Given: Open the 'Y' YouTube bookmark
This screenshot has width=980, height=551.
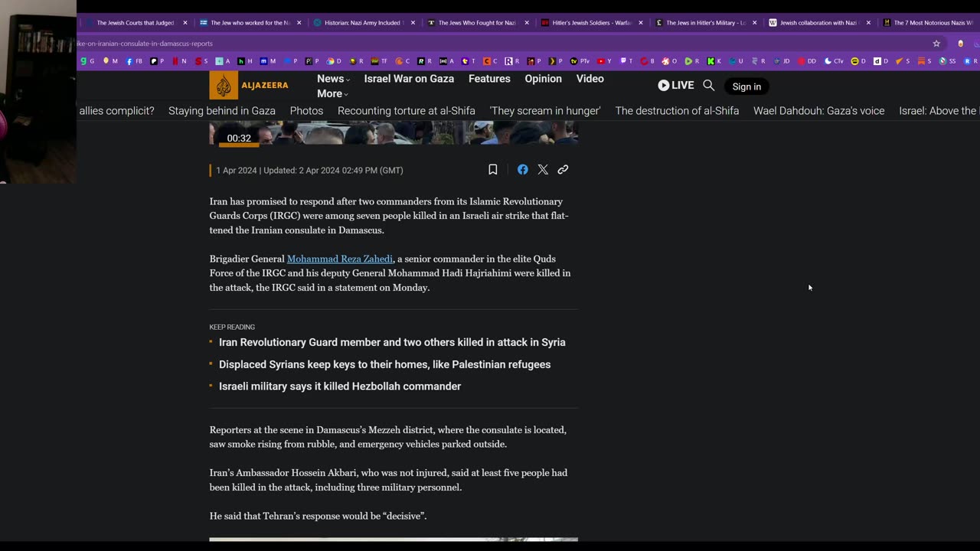Looking at the screenshot, I should tap(605, 61).
